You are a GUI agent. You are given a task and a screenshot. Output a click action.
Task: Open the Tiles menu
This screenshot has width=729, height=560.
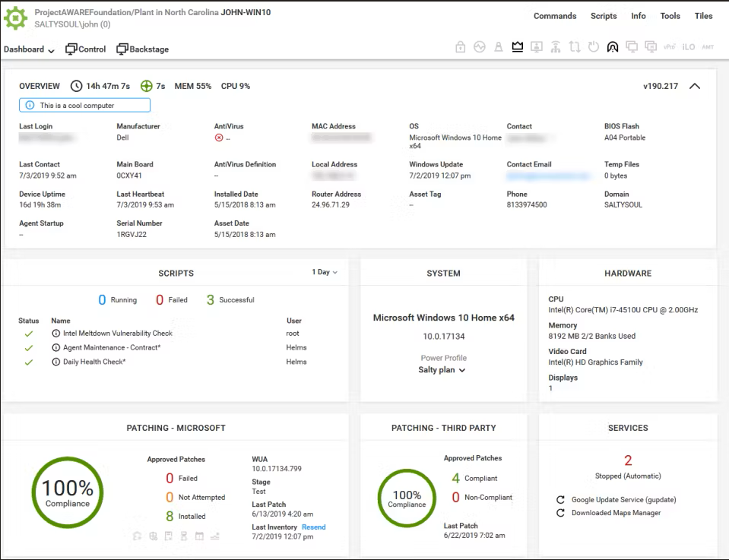[703, 16]
